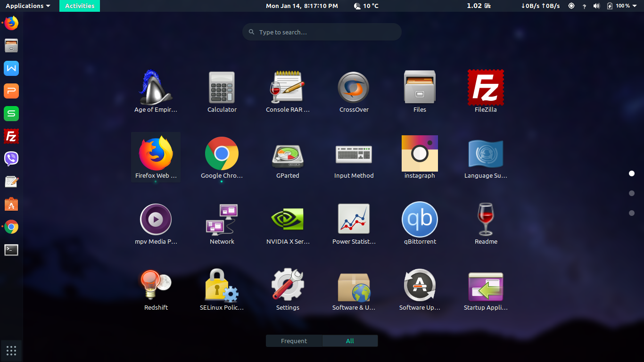Go to the second app grid page
This screenshot has width=644, height=362.
(x=632, y=193)
